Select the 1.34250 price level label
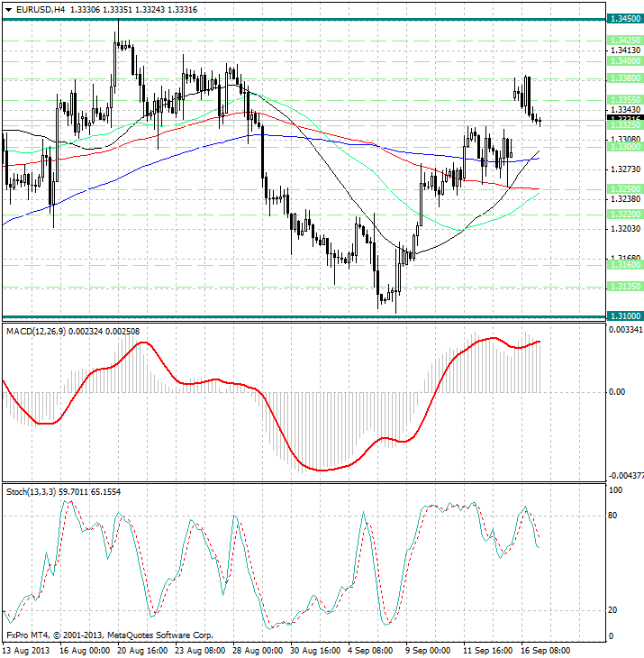Viewport: 644px width, 658px height. pos(625,41)
